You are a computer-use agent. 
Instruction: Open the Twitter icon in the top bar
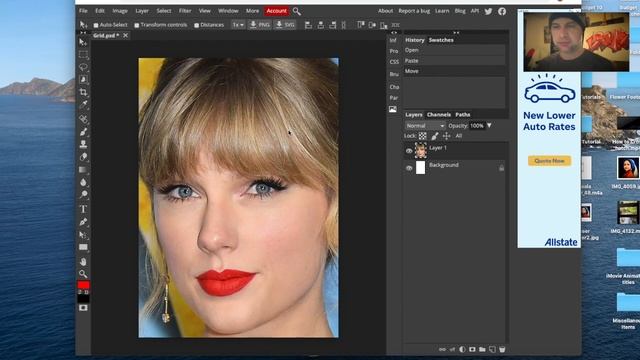tap(488, 11)
